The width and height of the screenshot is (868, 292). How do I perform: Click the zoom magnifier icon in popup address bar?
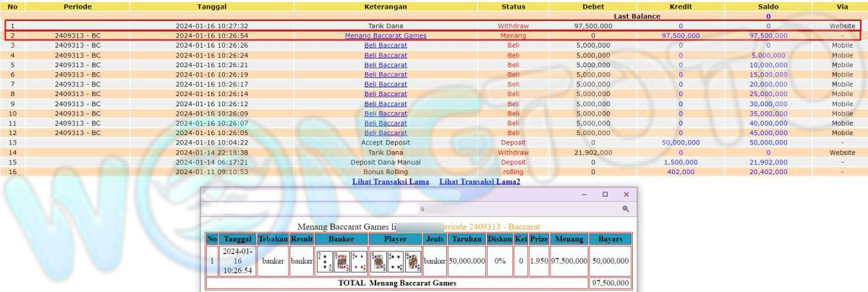[x=626, y=209]
